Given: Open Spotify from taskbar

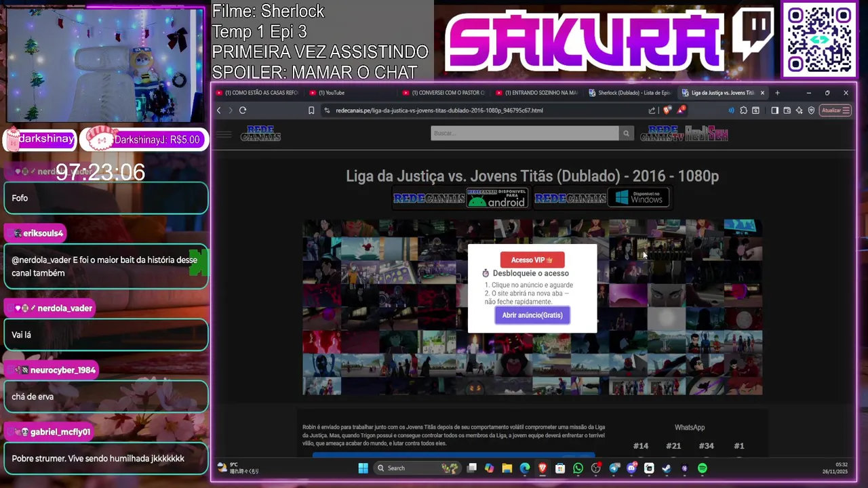Looking at the screenshot, I should [703, 468].
